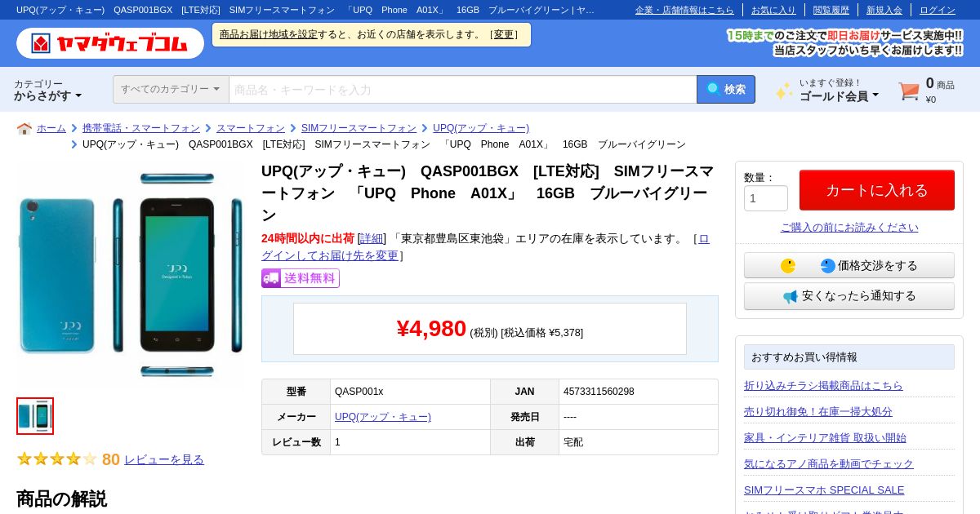Click the 価格交渉をする button
The image size is (980, 514).
849,265
